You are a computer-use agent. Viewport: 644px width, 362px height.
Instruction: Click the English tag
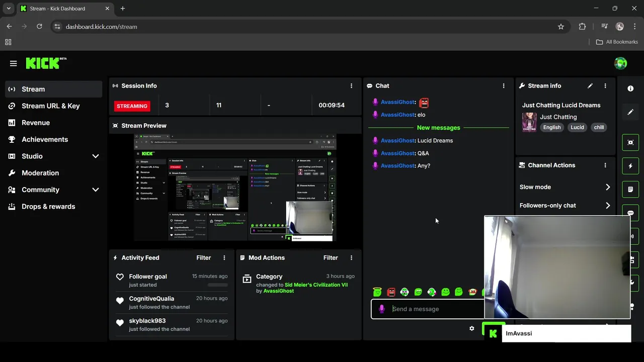click(551, 127)
